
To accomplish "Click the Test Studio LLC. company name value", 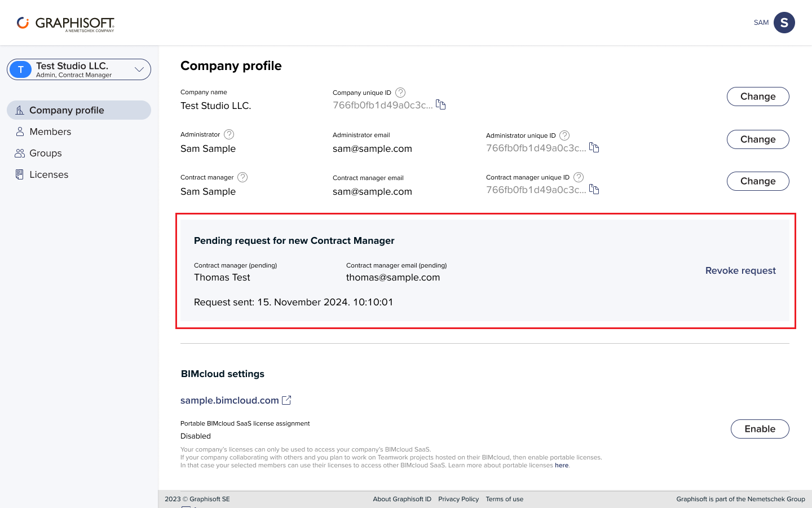I will coord(216,106).
